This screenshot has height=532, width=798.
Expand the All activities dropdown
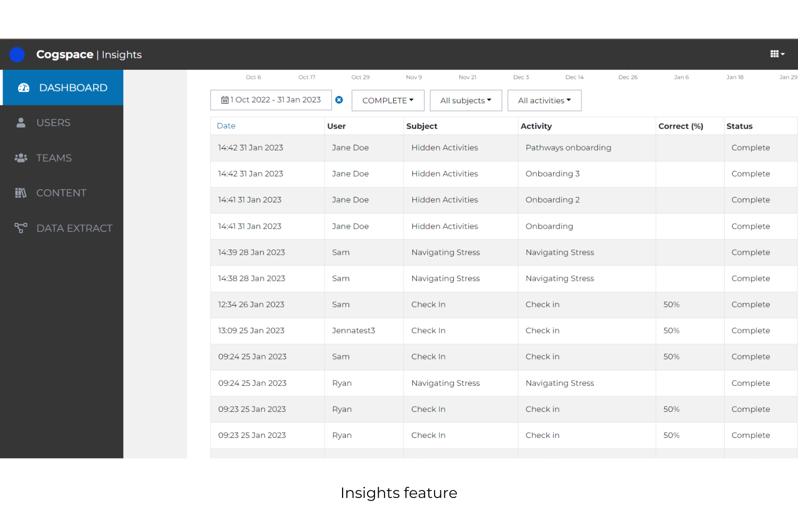tap(544, 101)
